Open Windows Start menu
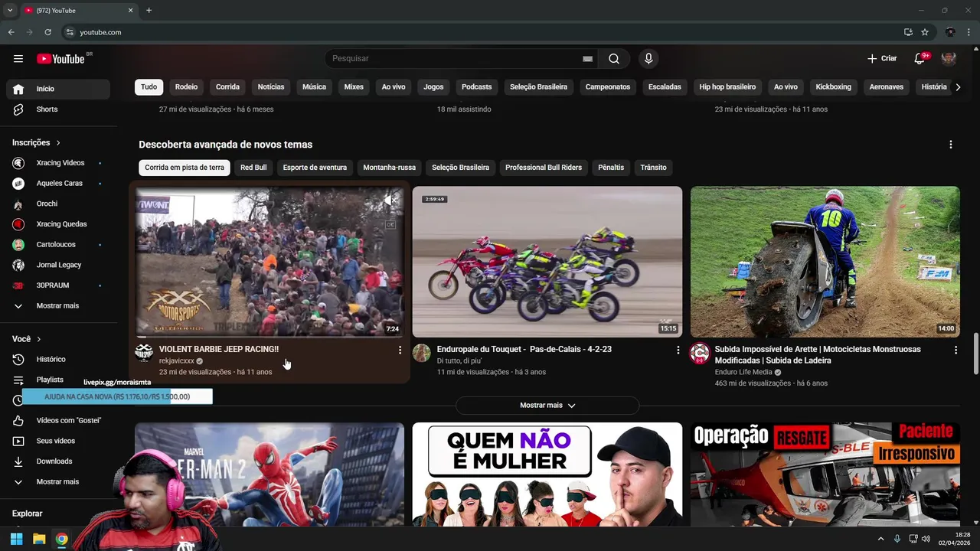This screenshot has width=980, height=551. tap(16, 539)
